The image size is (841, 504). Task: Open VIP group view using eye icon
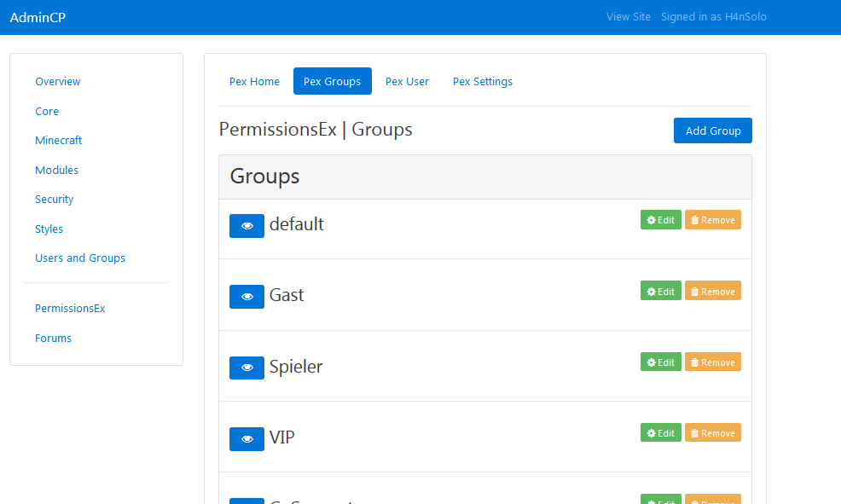246,439
